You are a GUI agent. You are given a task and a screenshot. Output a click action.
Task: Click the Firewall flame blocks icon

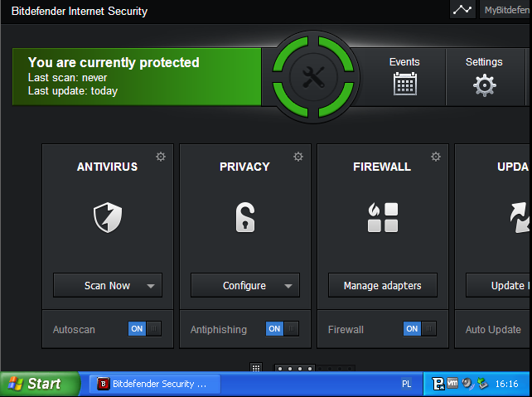click(x=383, y=217)
